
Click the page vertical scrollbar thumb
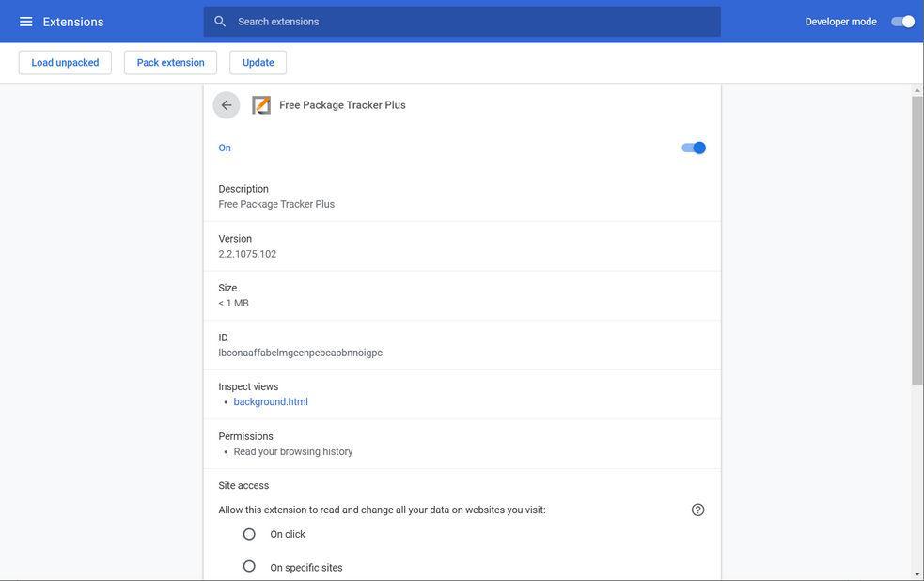[916, 241]
